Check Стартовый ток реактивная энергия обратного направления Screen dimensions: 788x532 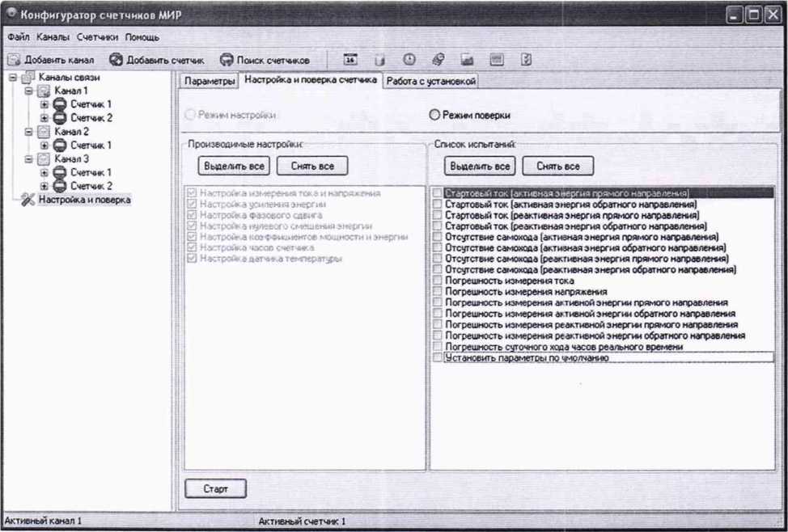click(437, 226)
